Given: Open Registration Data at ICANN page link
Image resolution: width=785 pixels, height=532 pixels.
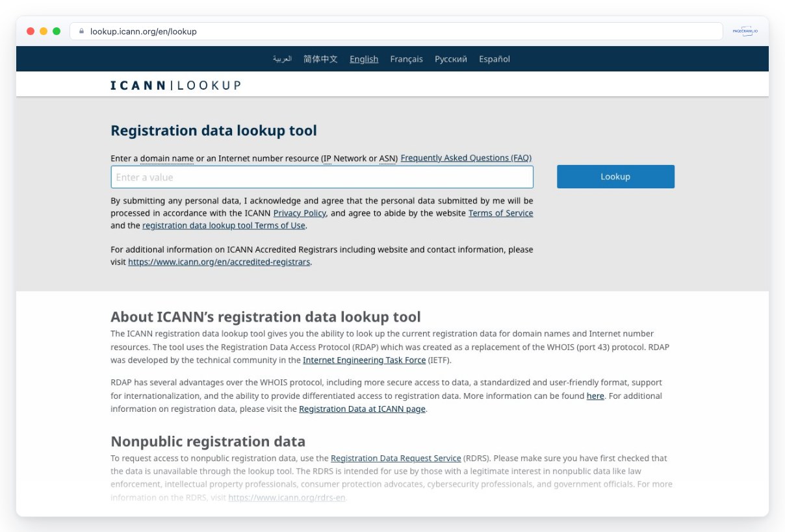Looking at the screenshot, I should pyautogui.click(x=362, y=409).
